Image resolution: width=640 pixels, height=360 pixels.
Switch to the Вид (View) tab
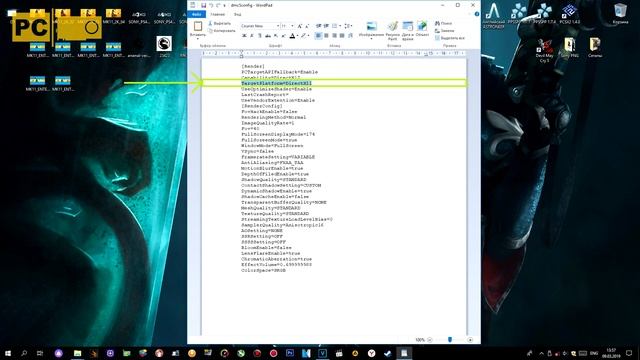click(237, 14)
